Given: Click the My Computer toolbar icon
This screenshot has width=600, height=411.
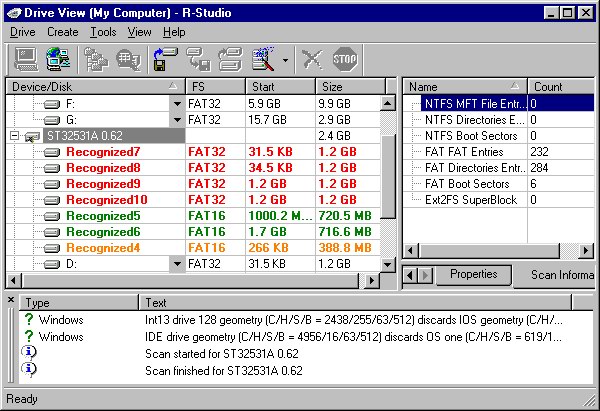Looking at the screenshot, I should point(27,59).
